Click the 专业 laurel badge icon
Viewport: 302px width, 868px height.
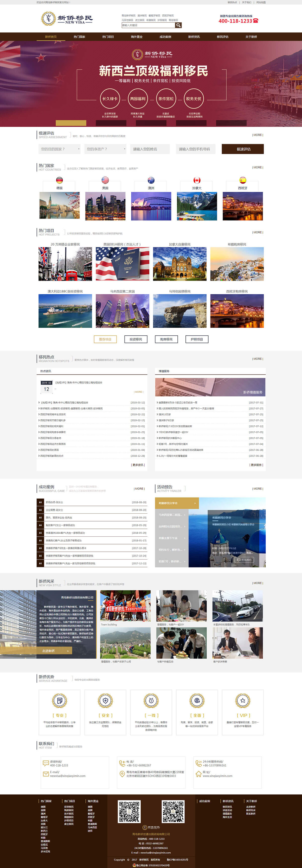point(59,701)
